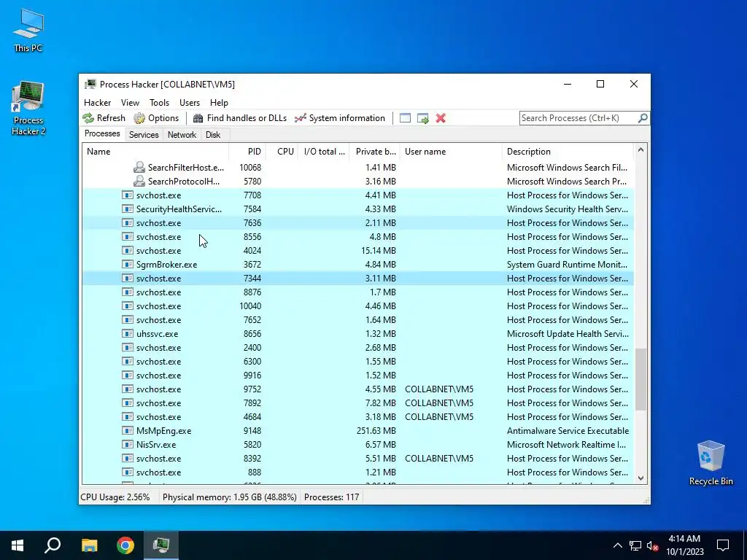Select the Processes tab

pos(102,134)
